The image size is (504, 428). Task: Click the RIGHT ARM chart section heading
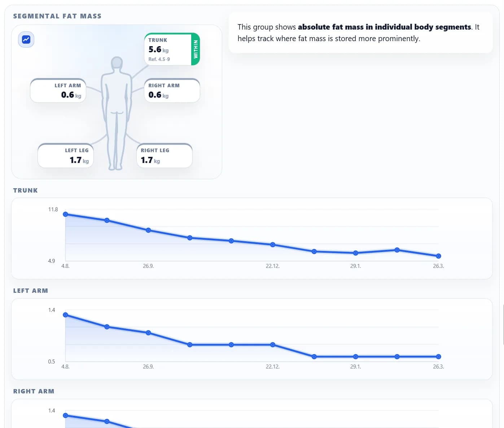[x=34, y=391]
